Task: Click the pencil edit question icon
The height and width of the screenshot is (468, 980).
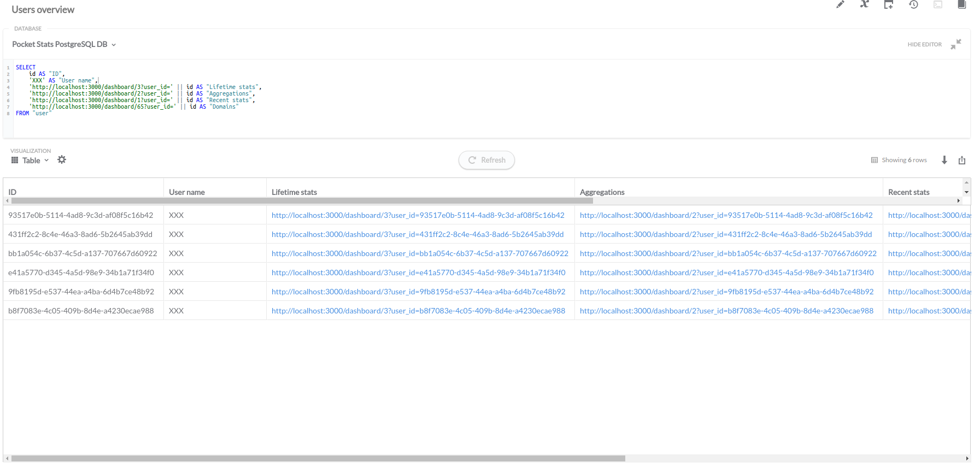Action: coord(840,4)
